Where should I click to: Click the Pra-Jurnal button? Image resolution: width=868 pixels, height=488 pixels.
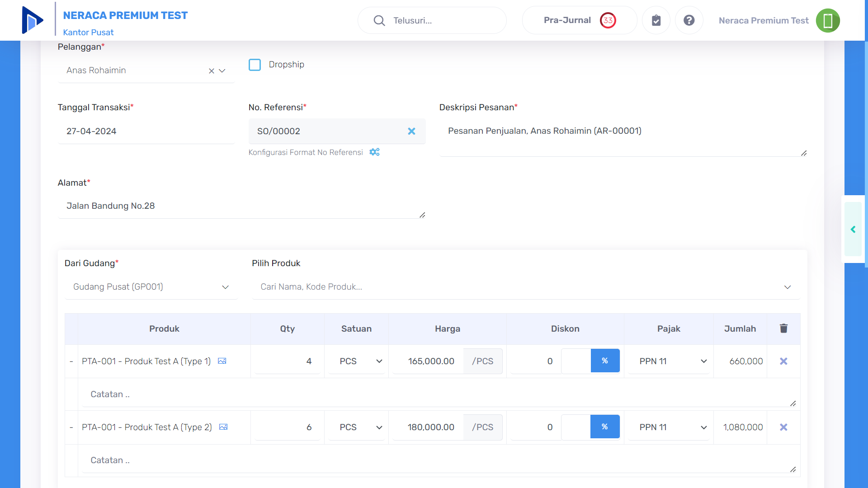(580, 20)
